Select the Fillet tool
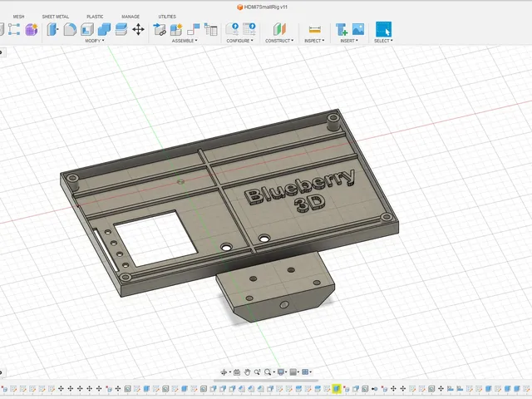The height and width of the screenshot is (399, 532). [70, 30]
